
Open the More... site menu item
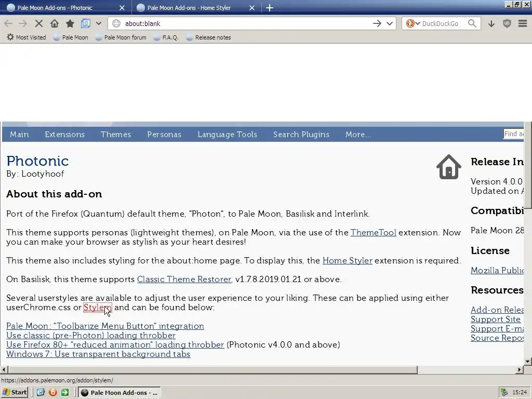click(x=358, y=135)
